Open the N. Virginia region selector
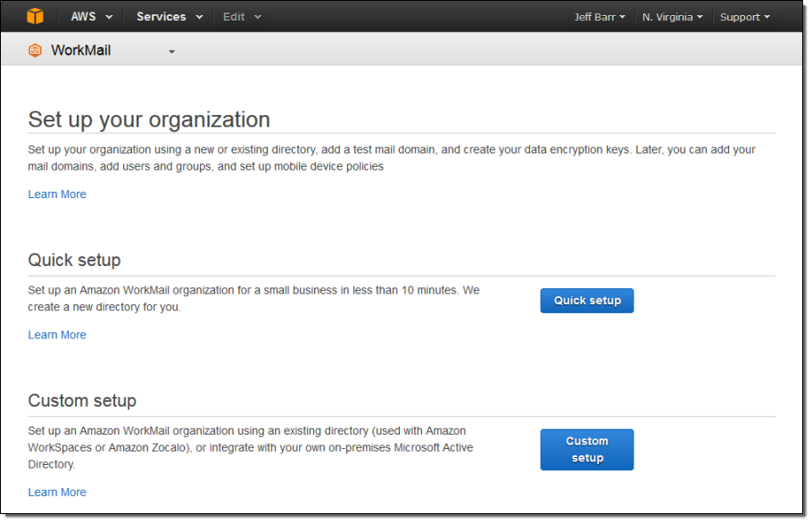 672,17
